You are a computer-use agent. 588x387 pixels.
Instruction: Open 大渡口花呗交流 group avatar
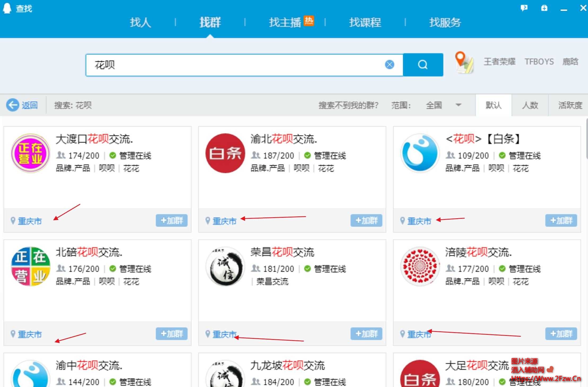click(30, 153)
